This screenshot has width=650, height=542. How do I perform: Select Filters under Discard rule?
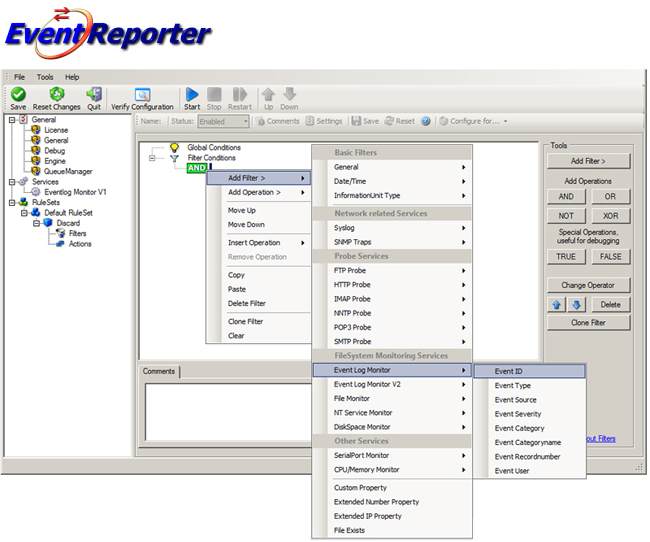coord(78,233)
